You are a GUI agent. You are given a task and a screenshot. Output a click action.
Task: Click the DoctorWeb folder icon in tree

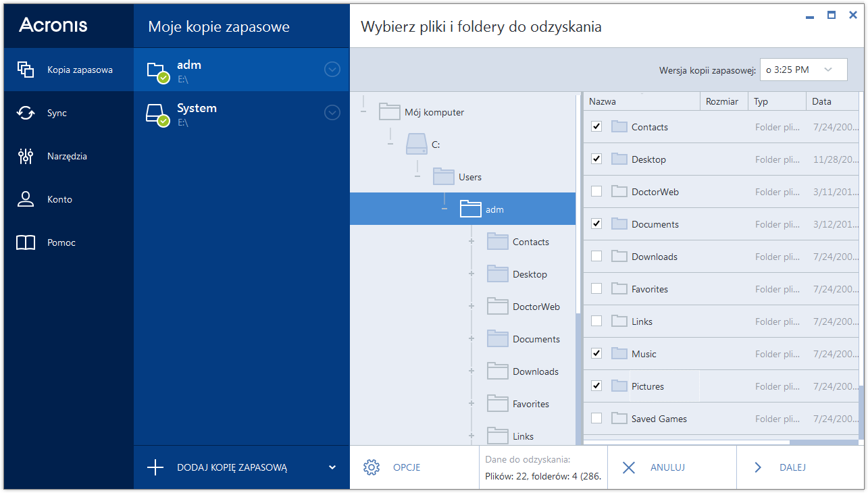498,306
